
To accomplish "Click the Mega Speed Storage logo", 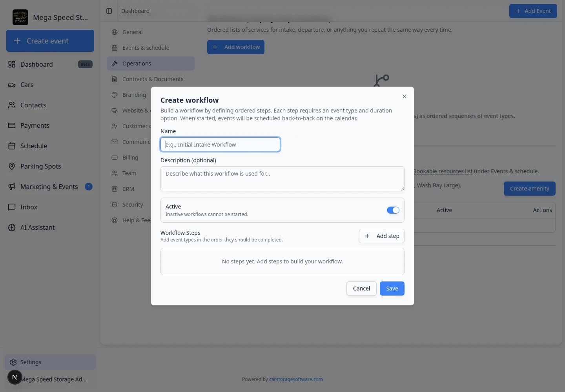I will pyautogui.click(x=20, y=17).
